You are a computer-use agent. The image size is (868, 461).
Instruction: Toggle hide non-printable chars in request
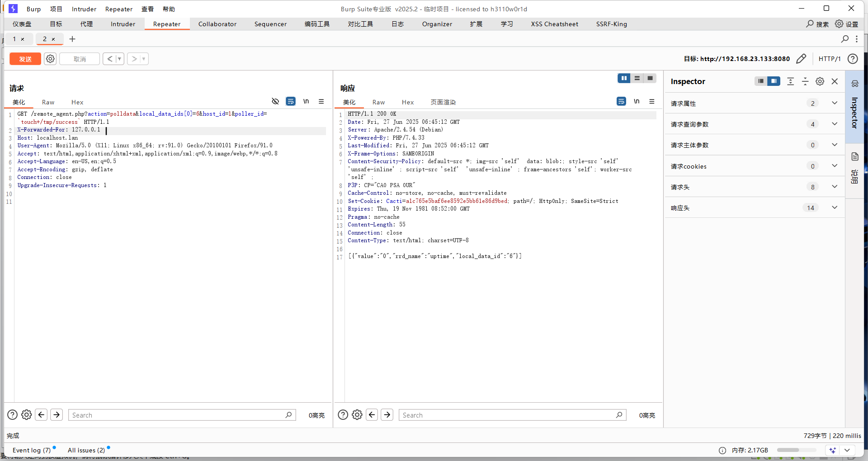pyautogui.click(x=275, y=101)
